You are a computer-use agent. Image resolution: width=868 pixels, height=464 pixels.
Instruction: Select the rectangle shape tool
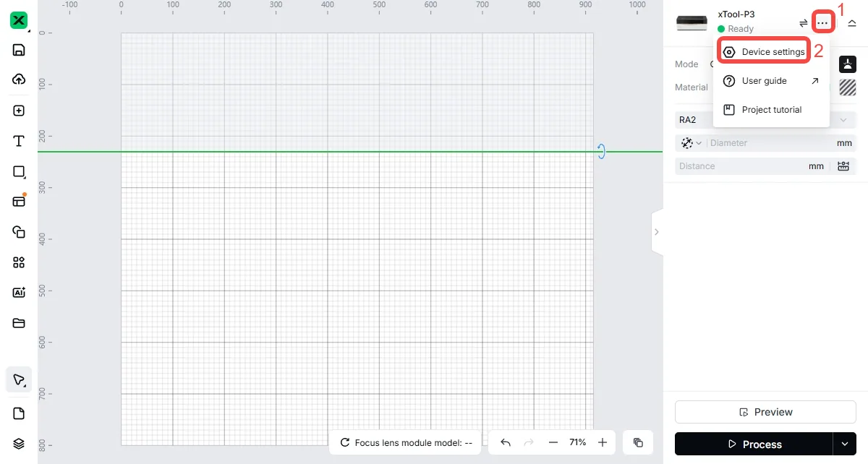(x=19, y=171)
